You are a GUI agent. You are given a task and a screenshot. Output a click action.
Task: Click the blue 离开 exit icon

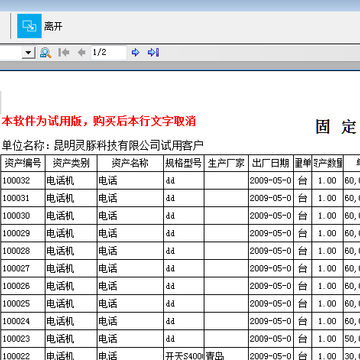[x=29, y=26]
